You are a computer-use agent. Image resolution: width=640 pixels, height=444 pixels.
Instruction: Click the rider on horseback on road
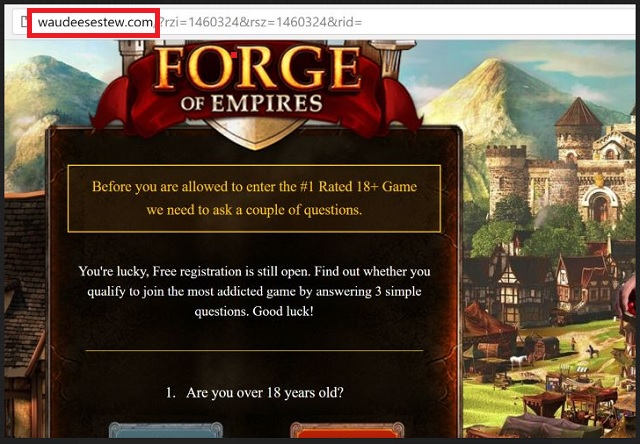pos(591,351)
